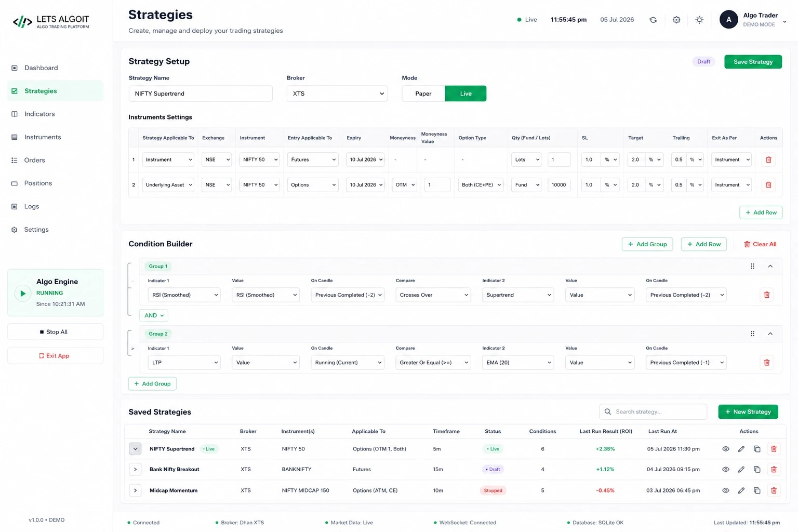Expand the Midcap Momentum row
Screen dimensions: 798x532
pos(135,490)
